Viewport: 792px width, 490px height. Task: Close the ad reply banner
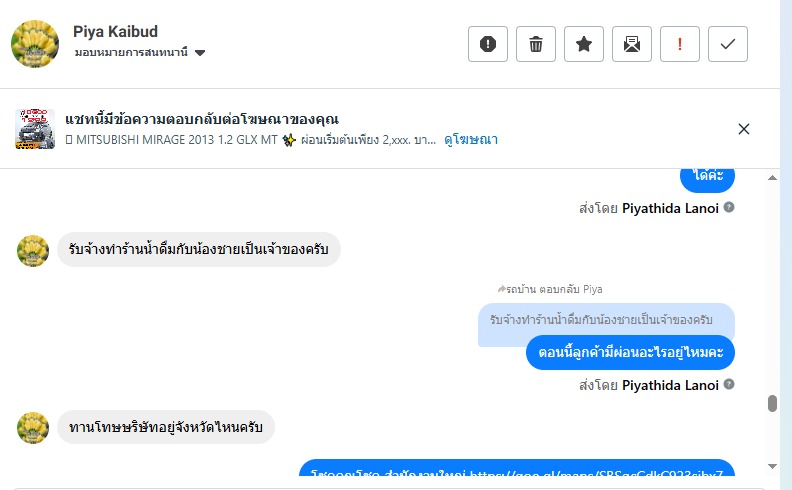point(744,129)
